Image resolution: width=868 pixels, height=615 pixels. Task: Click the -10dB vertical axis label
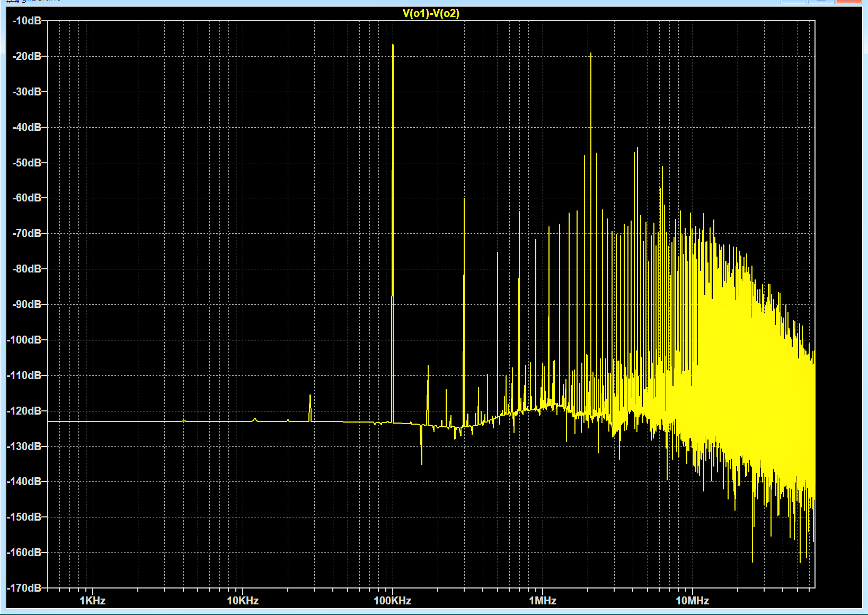(26, 21)
